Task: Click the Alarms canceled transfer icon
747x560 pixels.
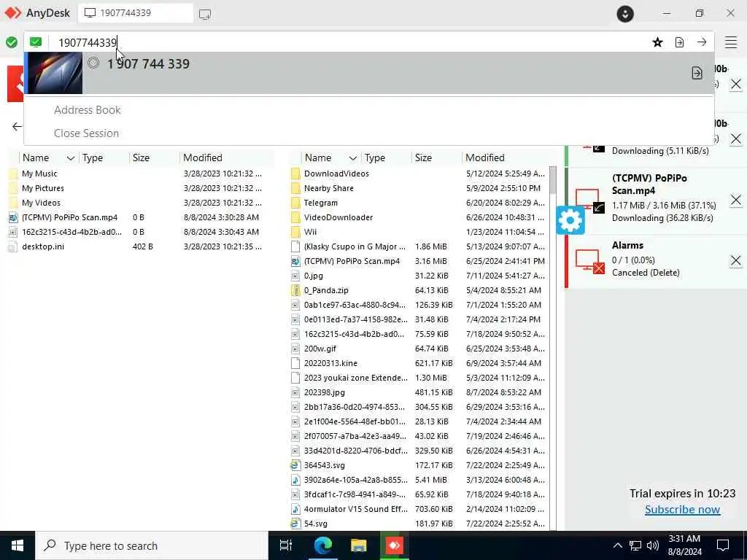Action: [x=589, y=262]
